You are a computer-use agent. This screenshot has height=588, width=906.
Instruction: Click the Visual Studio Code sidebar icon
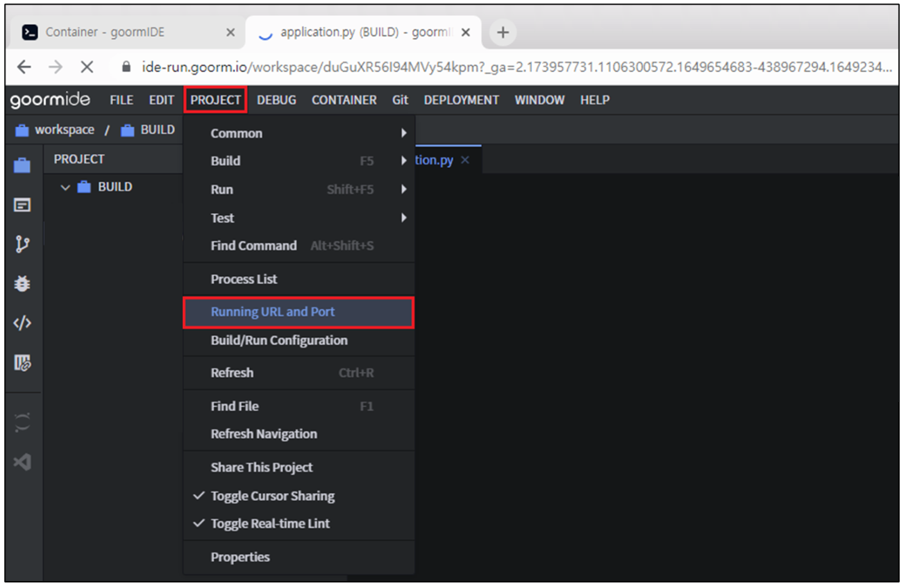point(22,462)
